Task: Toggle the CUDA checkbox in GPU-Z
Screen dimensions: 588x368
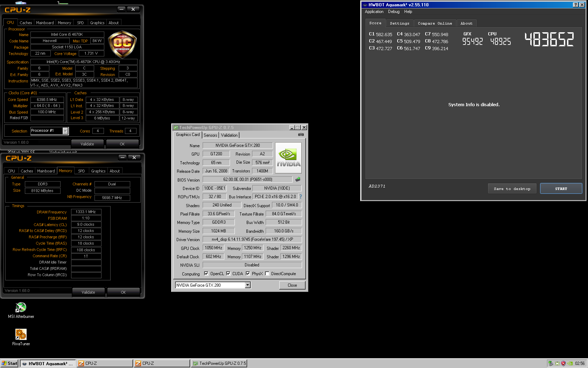Action: pos(228,274)
